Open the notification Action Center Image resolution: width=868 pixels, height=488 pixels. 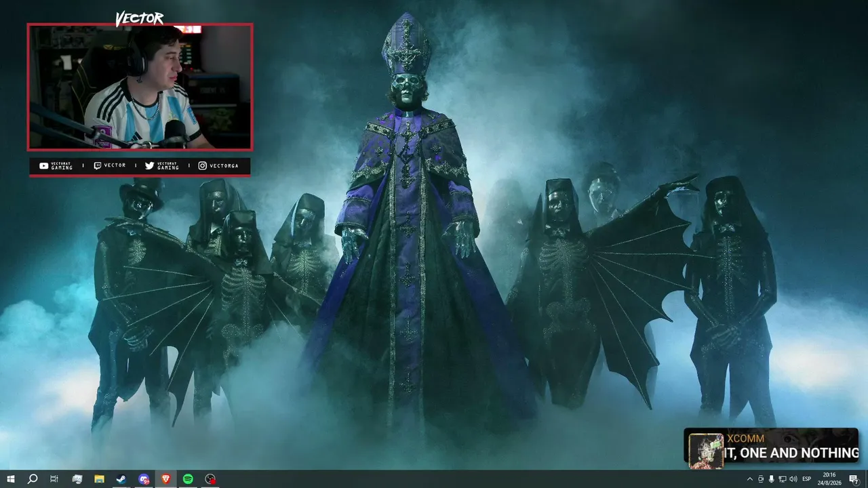(x=854, y=479)
